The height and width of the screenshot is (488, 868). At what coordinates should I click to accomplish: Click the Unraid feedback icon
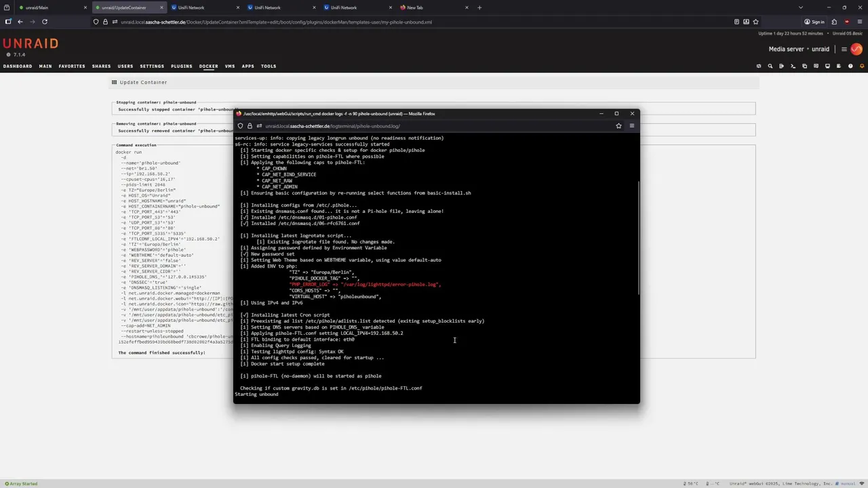tap(816, 66)
